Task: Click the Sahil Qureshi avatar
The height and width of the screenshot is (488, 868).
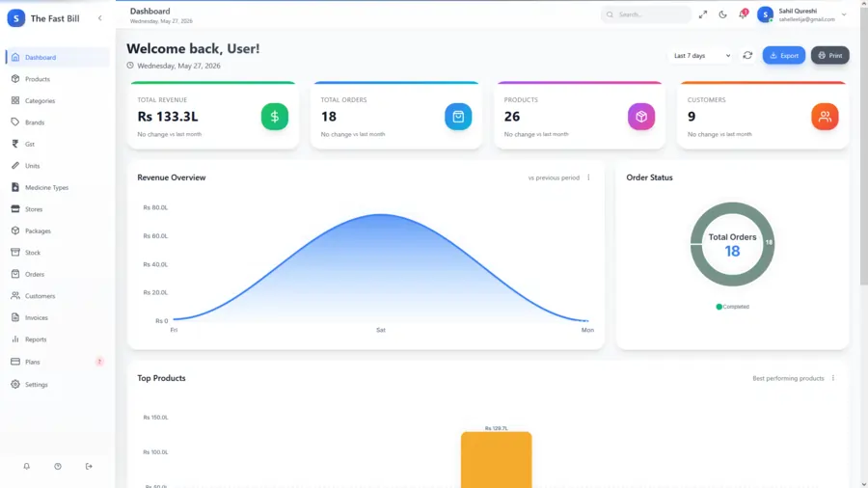Action: pos(765,14)
